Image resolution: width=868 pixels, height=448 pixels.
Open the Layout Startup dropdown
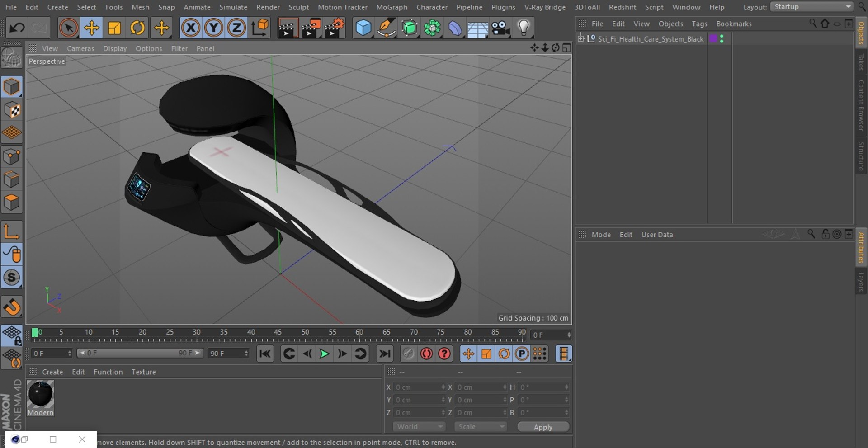tap(811, 7)
